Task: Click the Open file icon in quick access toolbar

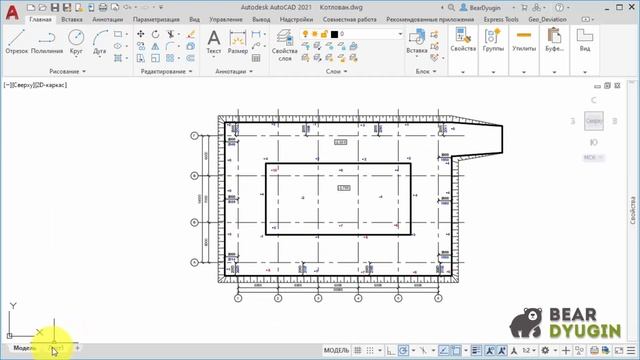Action: 42,7
